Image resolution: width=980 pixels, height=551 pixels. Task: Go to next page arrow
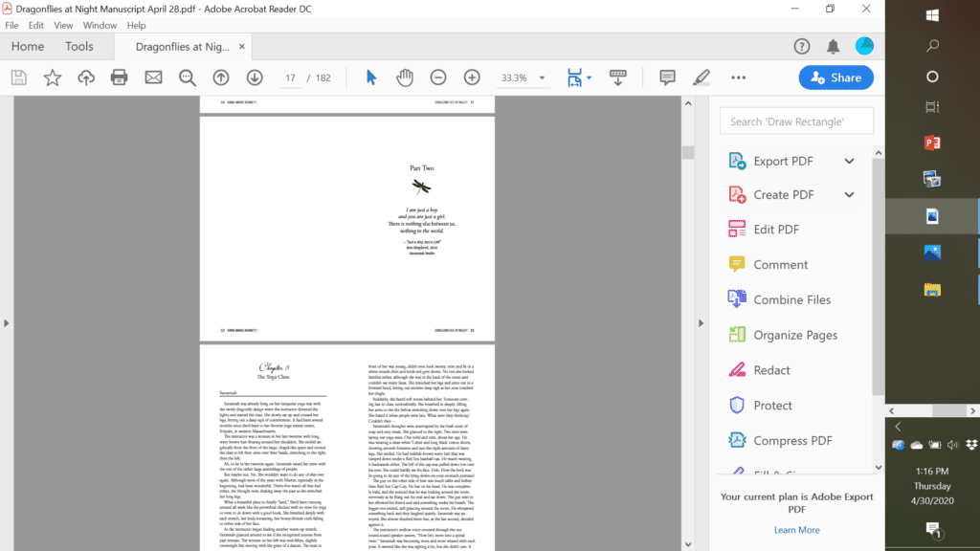[x=255, y=77]
